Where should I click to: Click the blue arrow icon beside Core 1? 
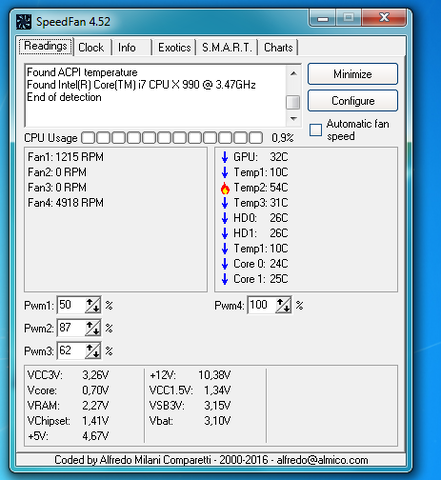(225, 279)
